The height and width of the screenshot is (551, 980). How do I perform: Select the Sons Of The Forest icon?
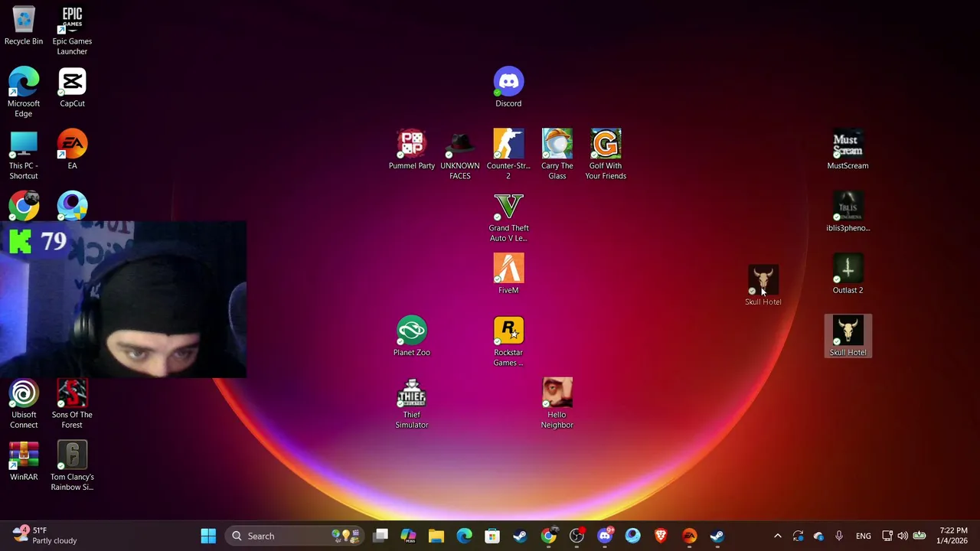point(72,403)
